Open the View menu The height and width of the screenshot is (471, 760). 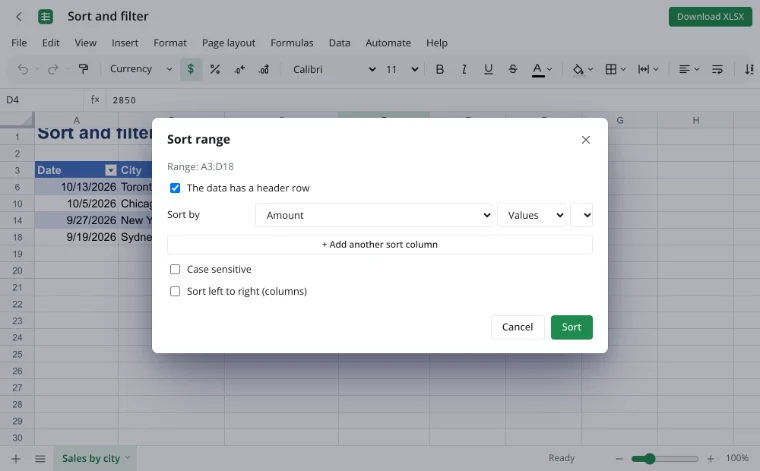click(85, 43)
